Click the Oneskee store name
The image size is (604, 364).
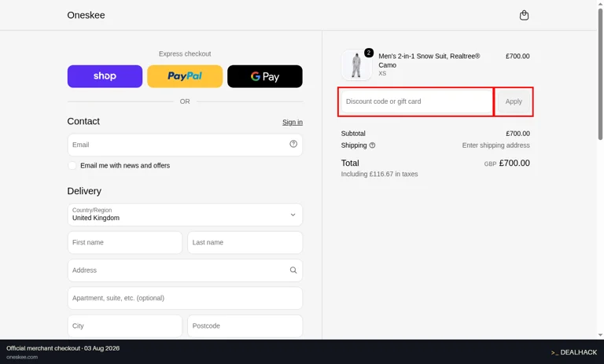pos(86,15)
